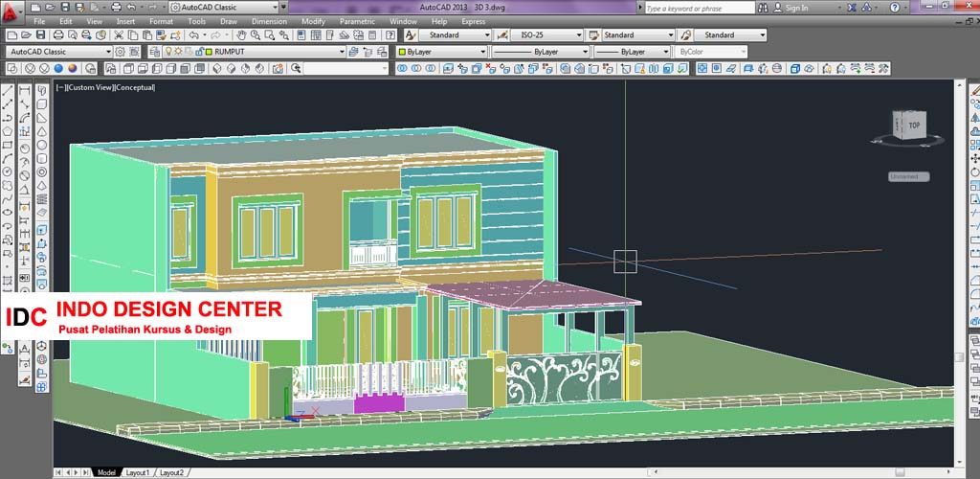980x479 pixels.
Task: Open the Help question mark in standard toolbar
Action: (391, 35)
